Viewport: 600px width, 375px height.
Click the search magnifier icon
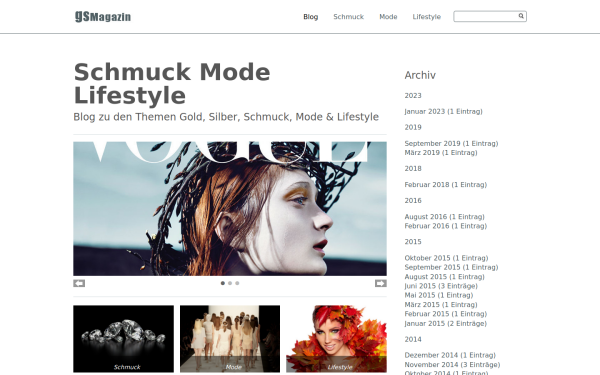point(521,16)
